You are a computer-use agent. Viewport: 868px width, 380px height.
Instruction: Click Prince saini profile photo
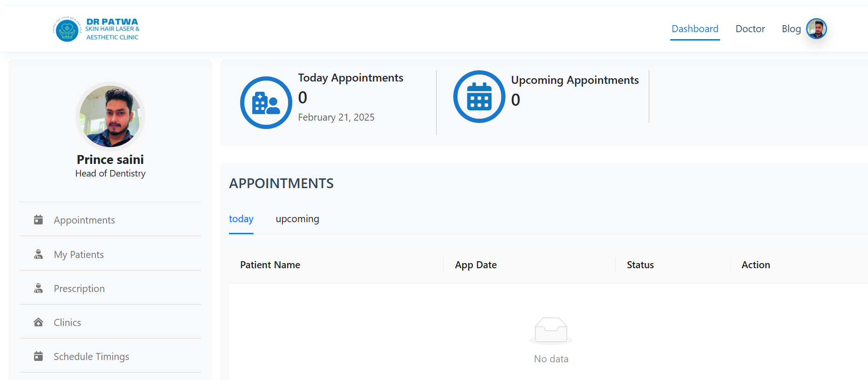point(110,116)
